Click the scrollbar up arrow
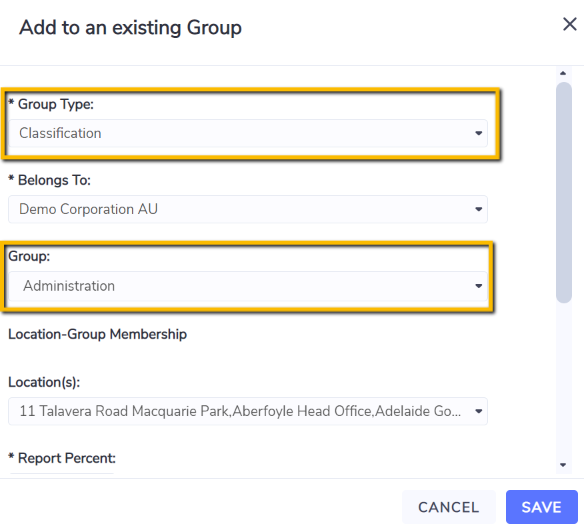This screenshot has width=584, height=531. coord(563,73)
